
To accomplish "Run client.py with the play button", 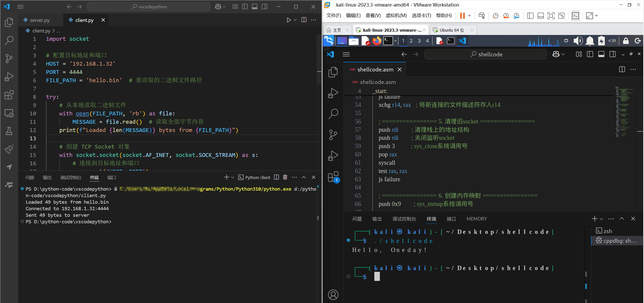I will (288, 20).
